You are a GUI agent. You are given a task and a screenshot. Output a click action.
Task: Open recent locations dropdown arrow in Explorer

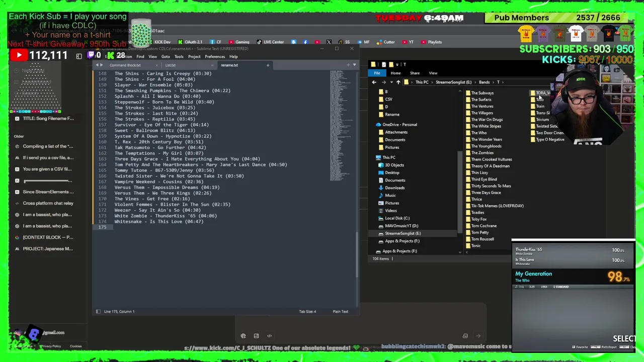tap(390, 82)
